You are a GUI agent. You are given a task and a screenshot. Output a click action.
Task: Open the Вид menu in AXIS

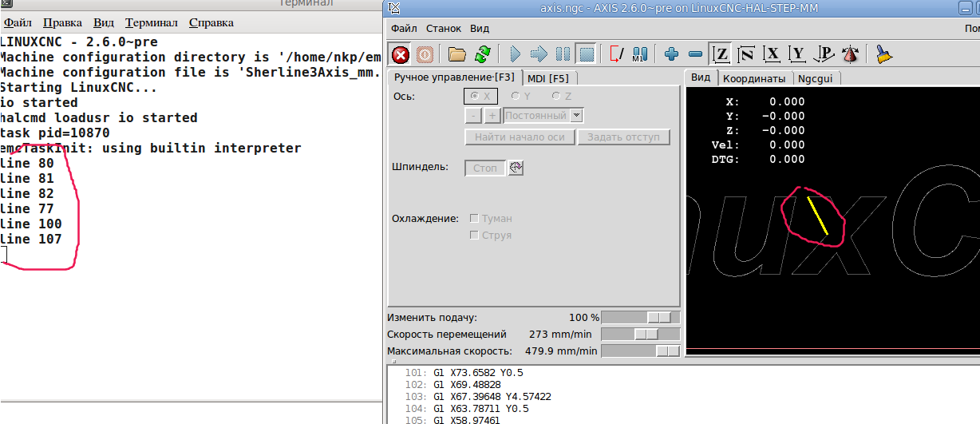point(480,28)
